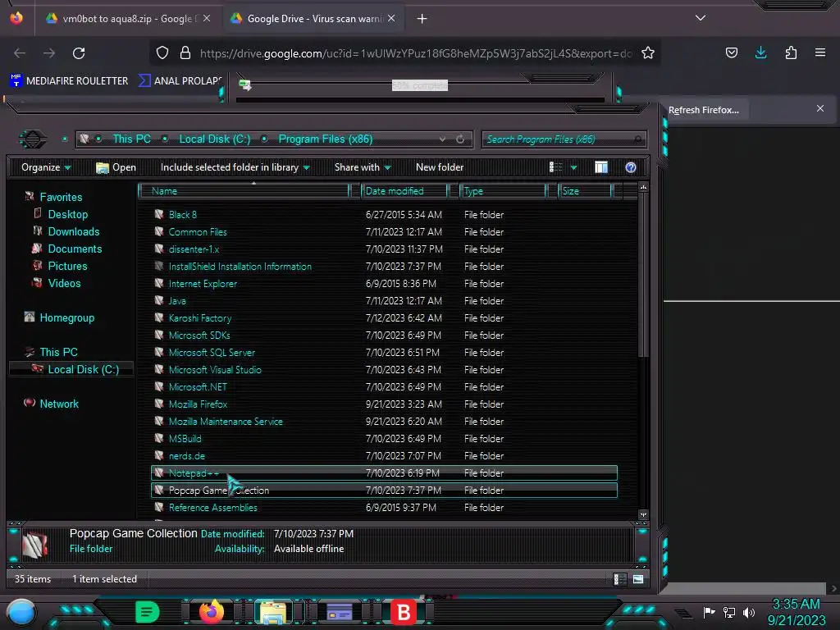Image resolution: width=840 pixels, height=630 pixels.
Task: Bookmark this page with star icon
Action: click(x=648, y=53)
